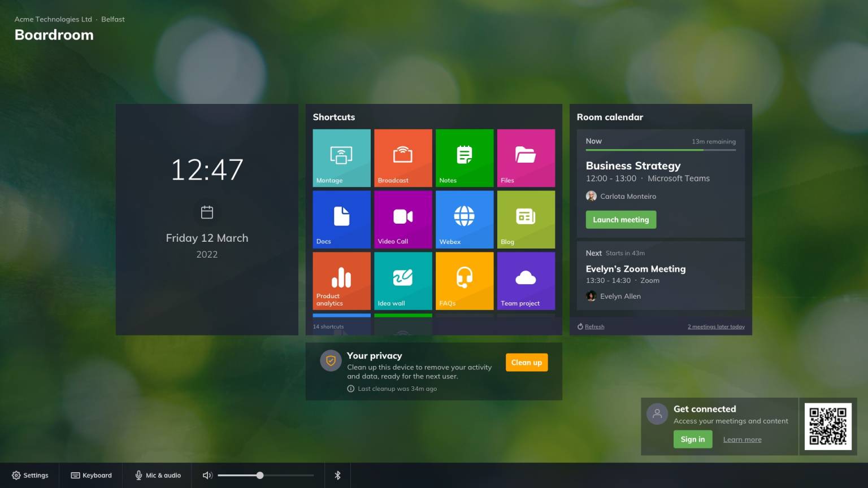Mute the speaker volume icon
Screen dimensions: 868x488
(x=207, y=476)
